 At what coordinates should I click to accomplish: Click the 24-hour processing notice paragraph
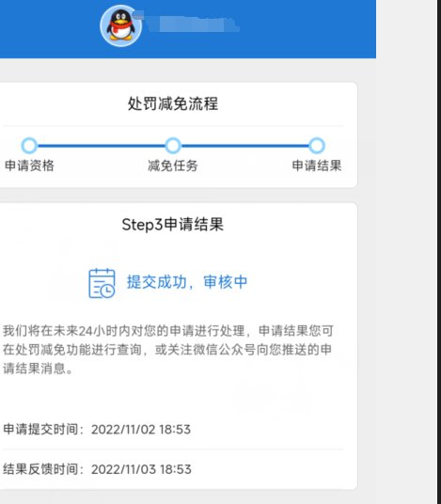168,350
